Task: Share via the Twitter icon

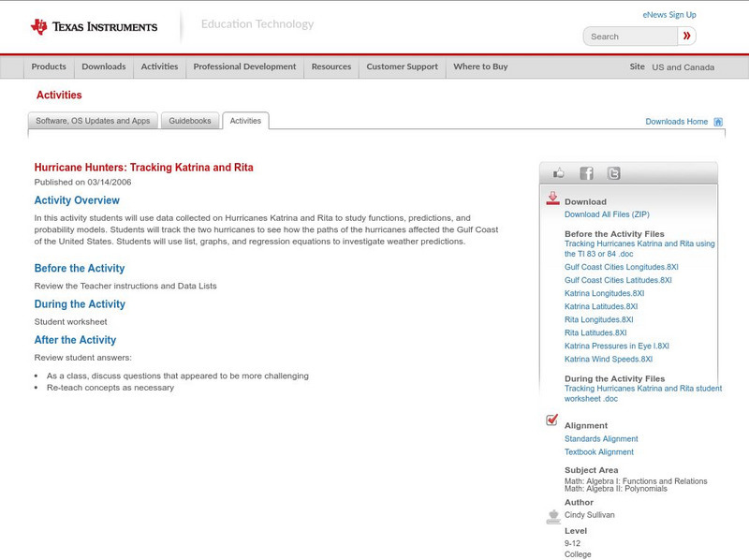Action: pyautogui.click(x=613, y=173)
